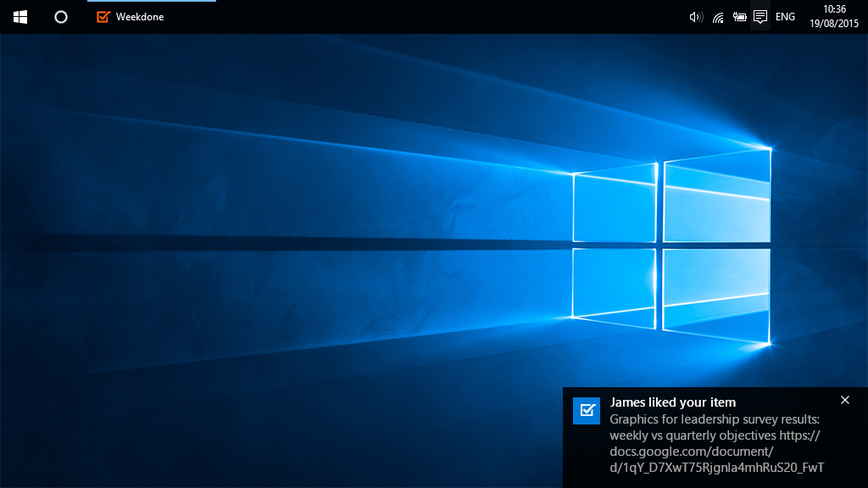Open the Wi-Fi network icon
Viewport: 868px width, 488px height.
[718, 17]
